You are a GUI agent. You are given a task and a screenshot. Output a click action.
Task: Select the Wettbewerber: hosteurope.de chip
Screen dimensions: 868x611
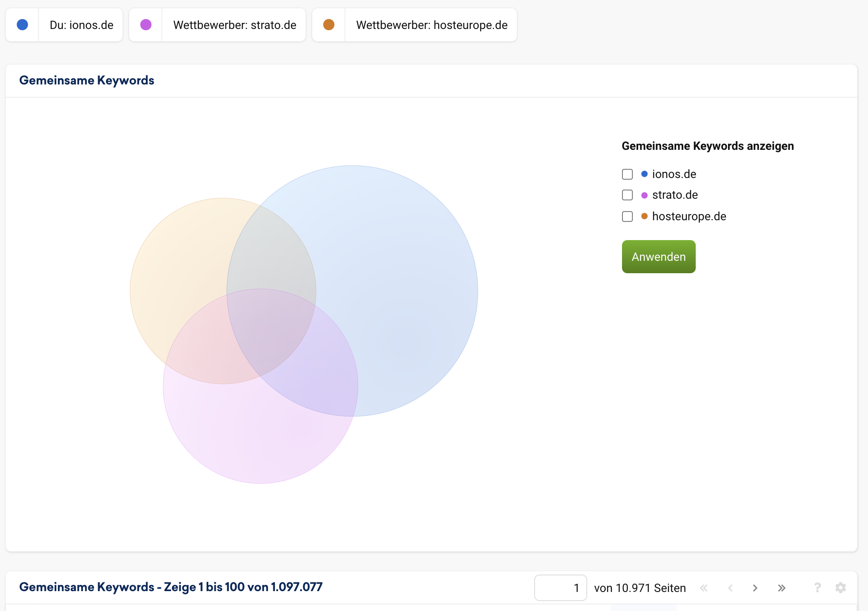[x=415, y=25]
